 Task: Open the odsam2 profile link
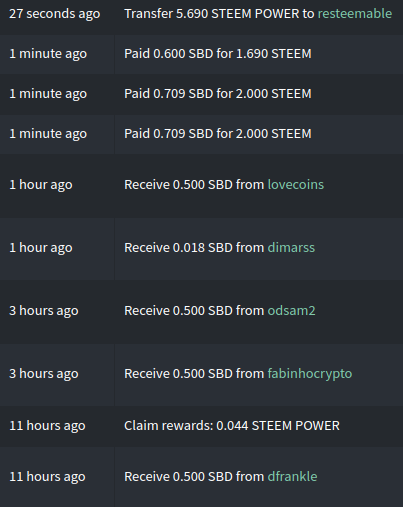coord(291,310)
